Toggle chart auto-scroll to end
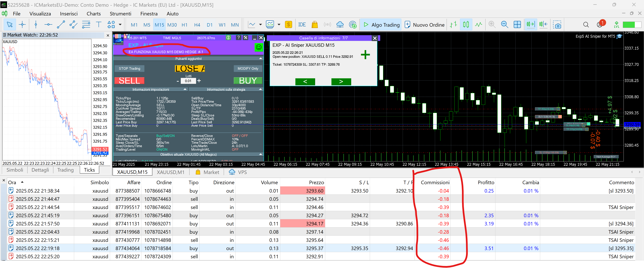Image resolution: width=644 pixels, height=268 pixels. [530, 25]
